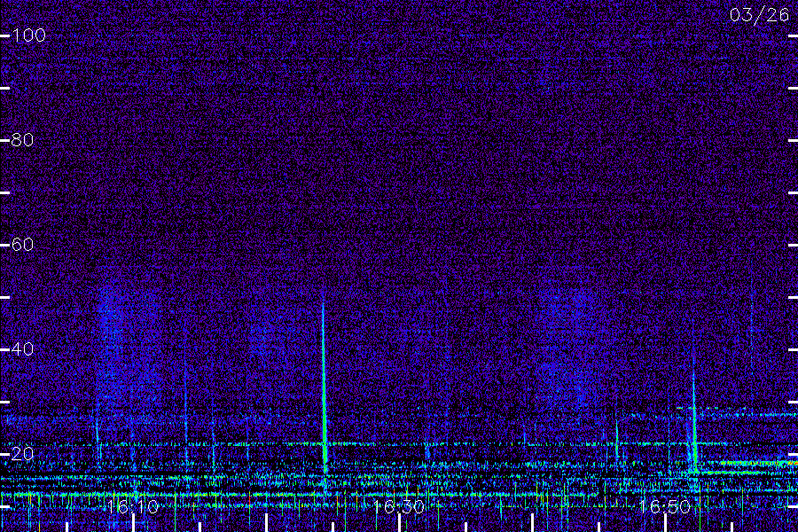Click the 80 frequency axis label

tap(22, 139)
